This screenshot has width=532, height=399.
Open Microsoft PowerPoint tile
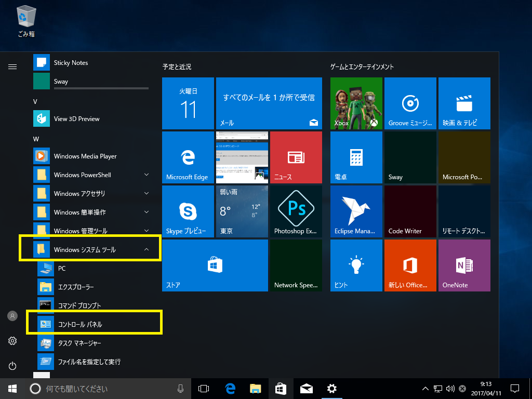(464, 157)
